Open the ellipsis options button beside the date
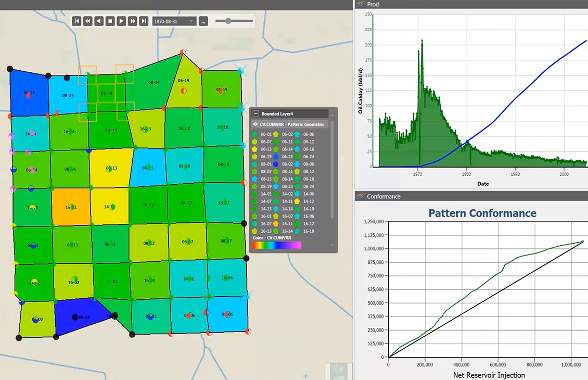Screen dimensions: 588x380 tap(203, 21)
